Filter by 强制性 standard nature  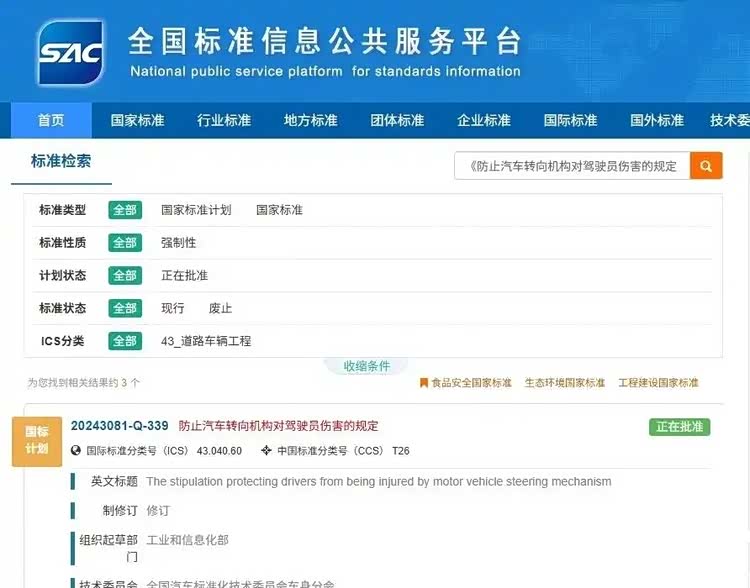(x=179, y=243)
